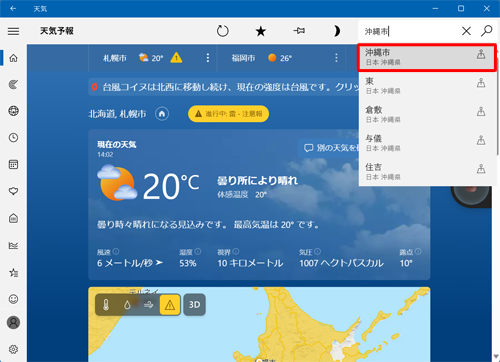Show info for 湿度

click(x=198, y=252)
